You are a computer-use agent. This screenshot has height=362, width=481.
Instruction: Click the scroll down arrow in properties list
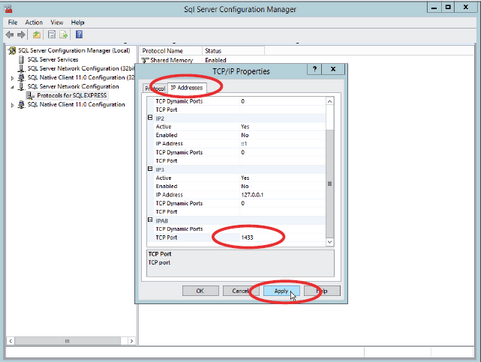point(330,242)
